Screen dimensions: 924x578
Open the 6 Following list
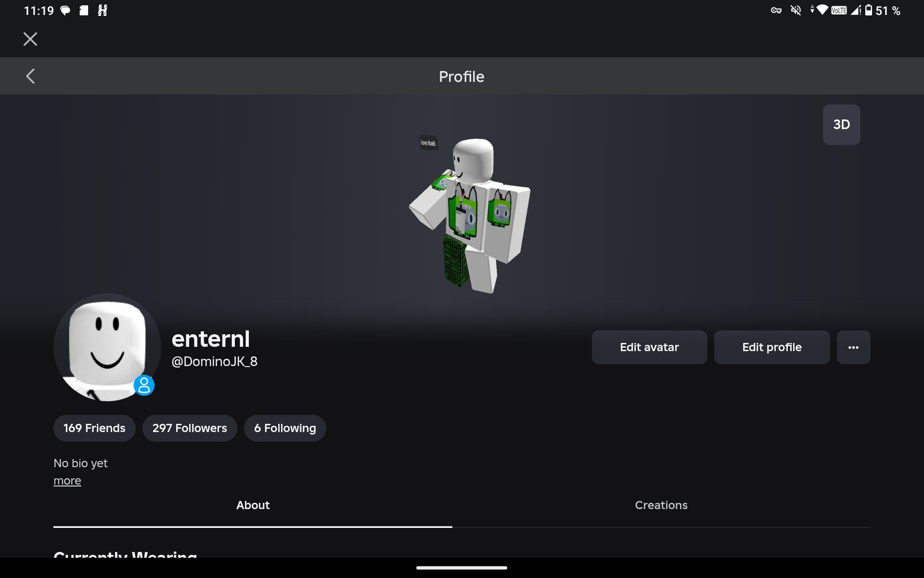(x=285, y=428)
